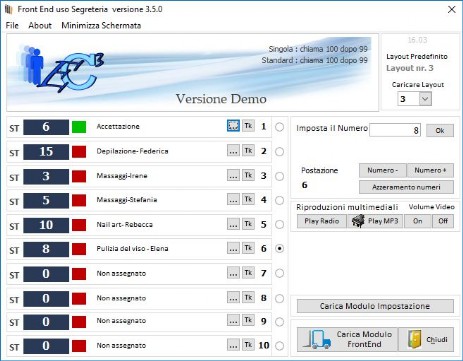
Task: Click the piano Play MP3 button
Action: (x=375, y=221)
